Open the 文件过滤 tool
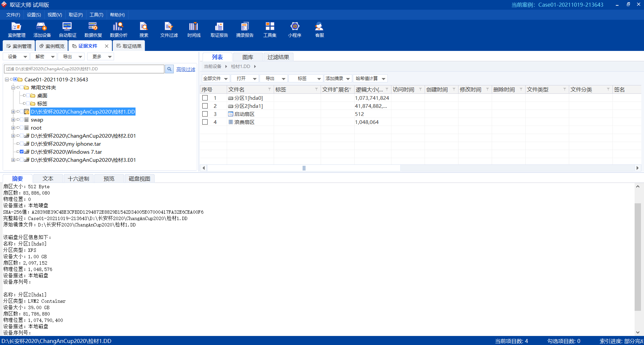Viewport: 644px width, 345px height. (169, 29)
